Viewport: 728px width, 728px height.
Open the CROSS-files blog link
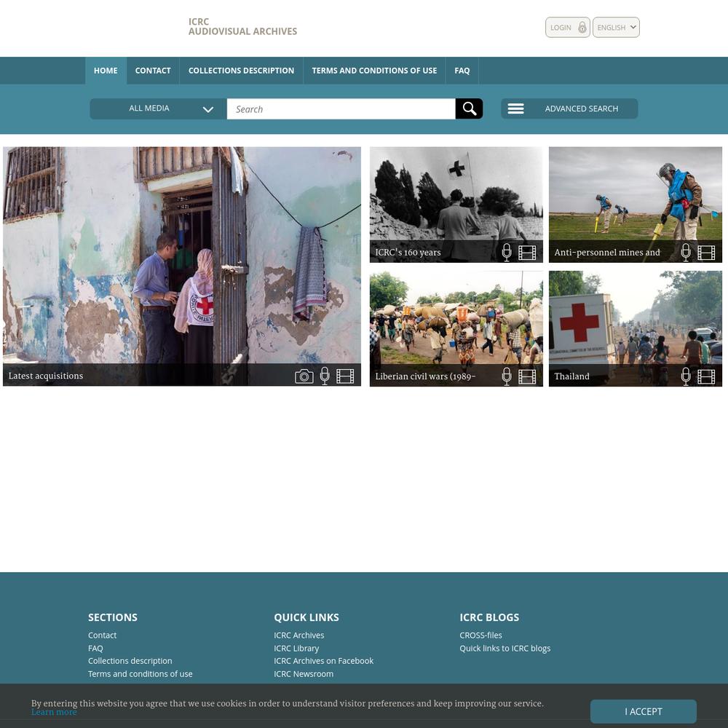click(x=480, y=635)
